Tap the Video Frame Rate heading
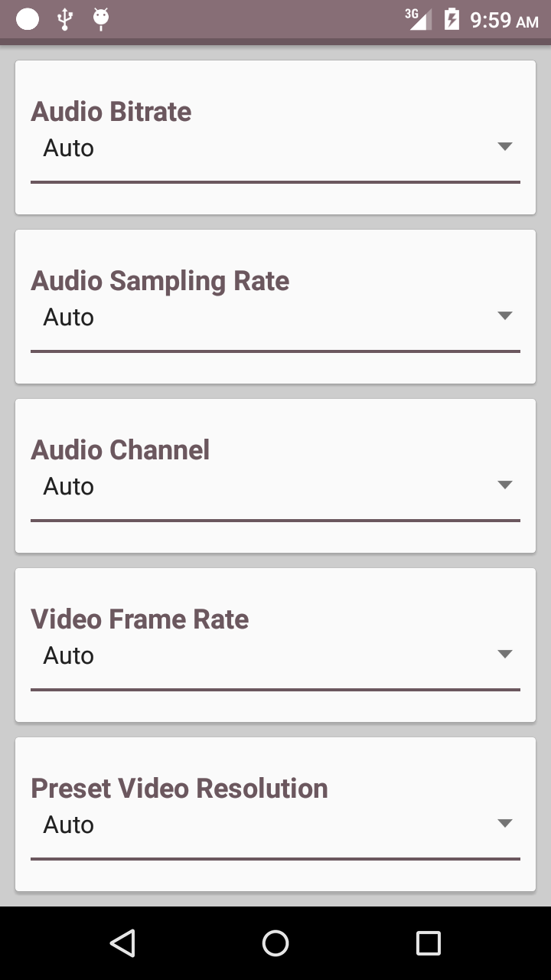Image resolution: width=551 pixels, height=980 pixels. click(x=140, y=619)
